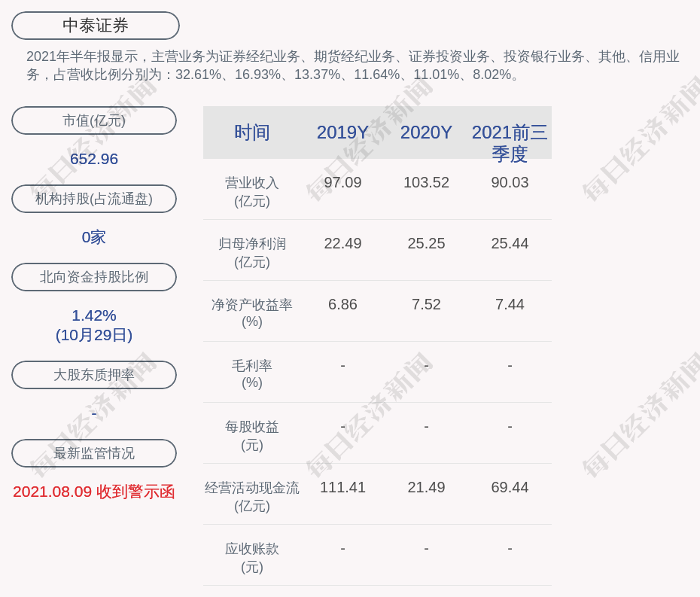700x597 pixels.
Task: Select the 2021前三季度 column header
Action: tap(510, 142)
